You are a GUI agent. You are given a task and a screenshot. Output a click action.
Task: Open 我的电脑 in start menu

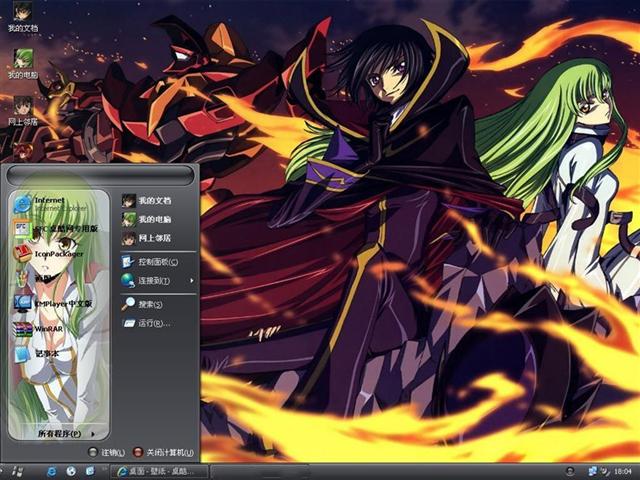[x=147, y=219]
